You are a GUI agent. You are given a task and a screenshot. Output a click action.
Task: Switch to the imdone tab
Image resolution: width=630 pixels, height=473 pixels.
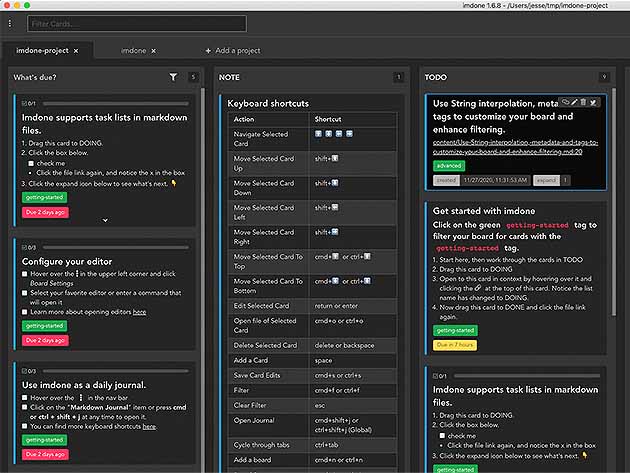(x=134, y=50)
